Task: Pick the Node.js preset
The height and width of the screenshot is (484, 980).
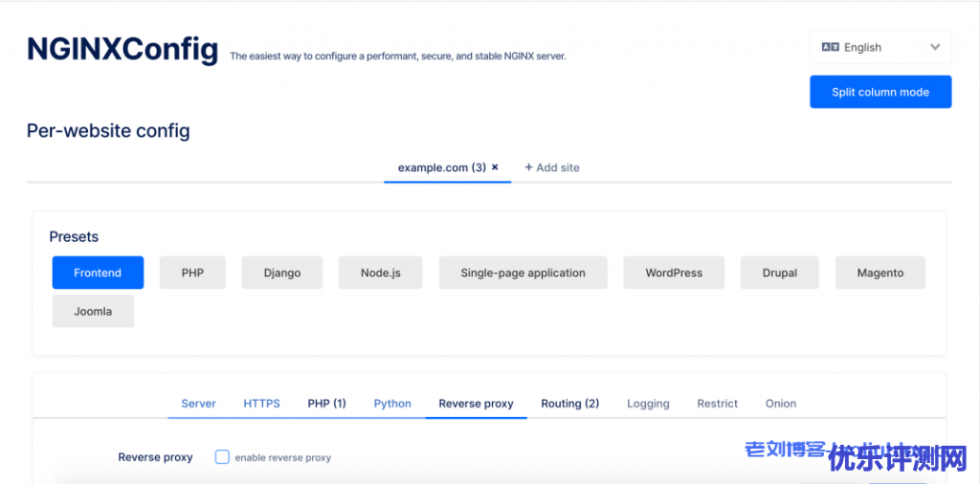Action: (x=381, y=273)
